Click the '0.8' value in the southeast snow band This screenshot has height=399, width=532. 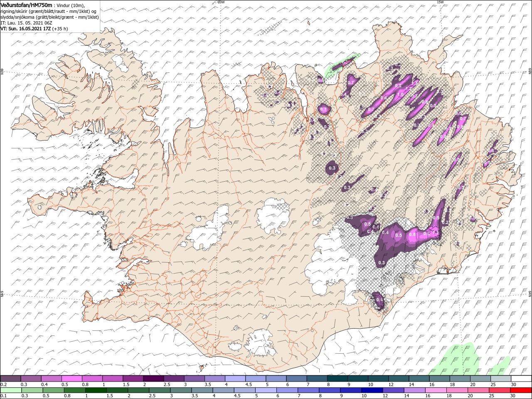pyautogui.click(x=412, y=235)
